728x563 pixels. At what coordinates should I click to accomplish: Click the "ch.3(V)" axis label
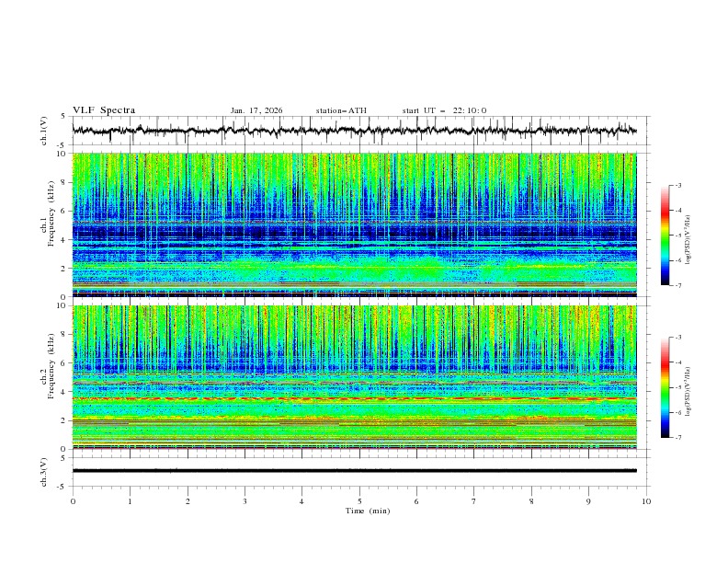tap(44, 472)
